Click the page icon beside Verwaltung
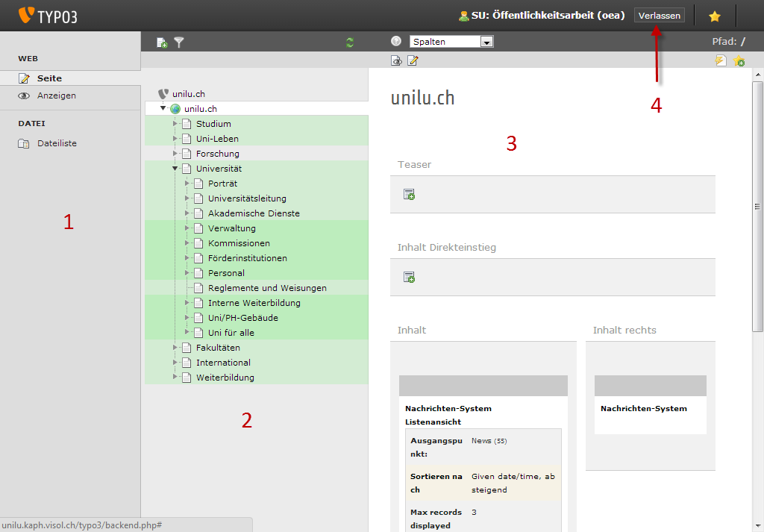The image size is (764, 532). coord(198,228)
